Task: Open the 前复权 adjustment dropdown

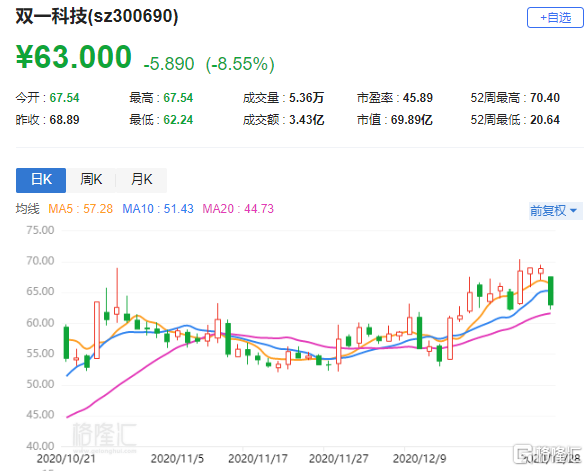Action: (x=555, y=210)
